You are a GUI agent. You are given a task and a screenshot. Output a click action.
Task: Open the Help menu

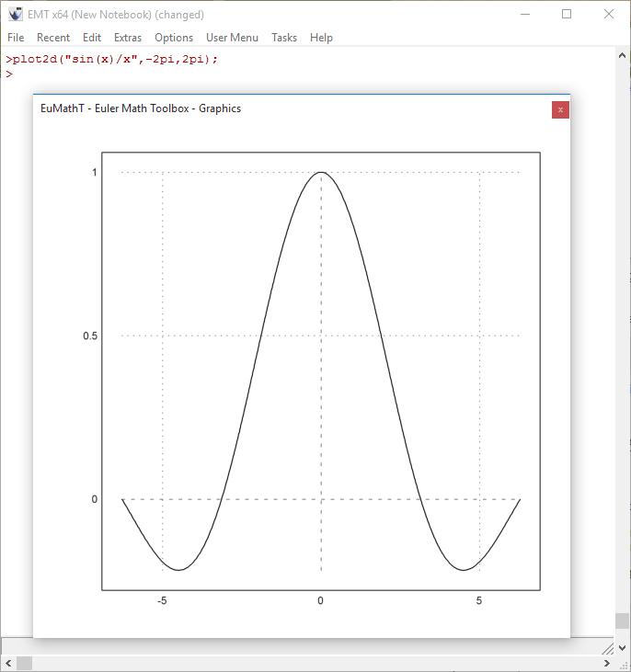pyautogui.click(x=321, y=38)
